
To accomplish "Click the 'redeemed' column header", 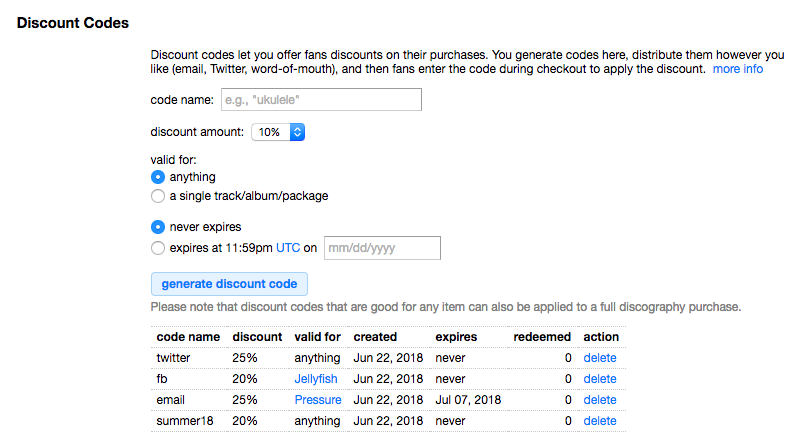I will pos(542,337).
